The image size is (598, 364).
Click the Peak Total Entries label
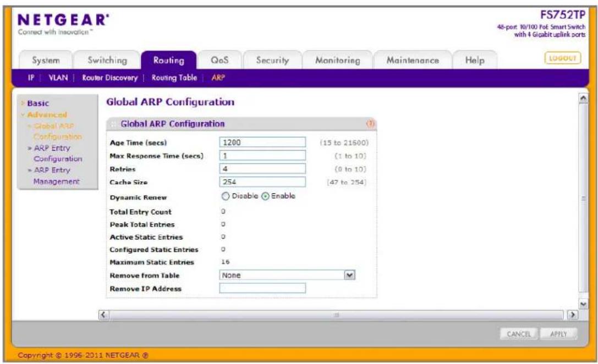142,224
